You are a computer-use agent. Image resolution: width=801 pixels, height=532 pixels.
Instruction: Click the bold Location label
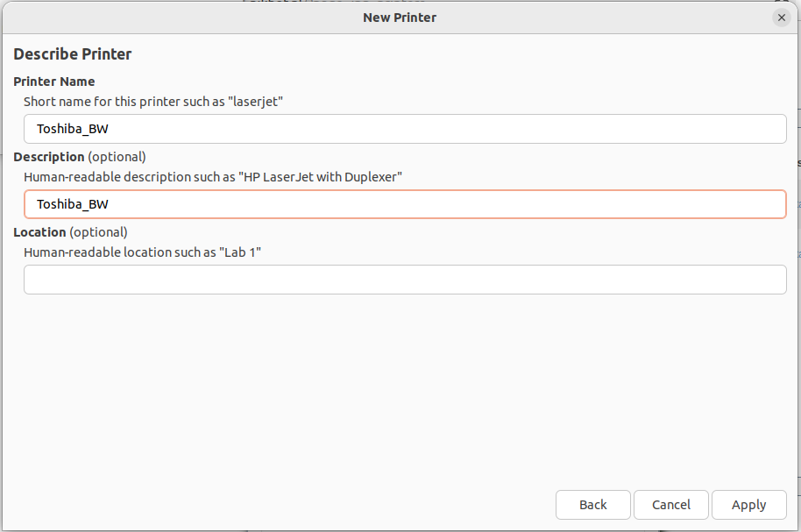(40, 232)
